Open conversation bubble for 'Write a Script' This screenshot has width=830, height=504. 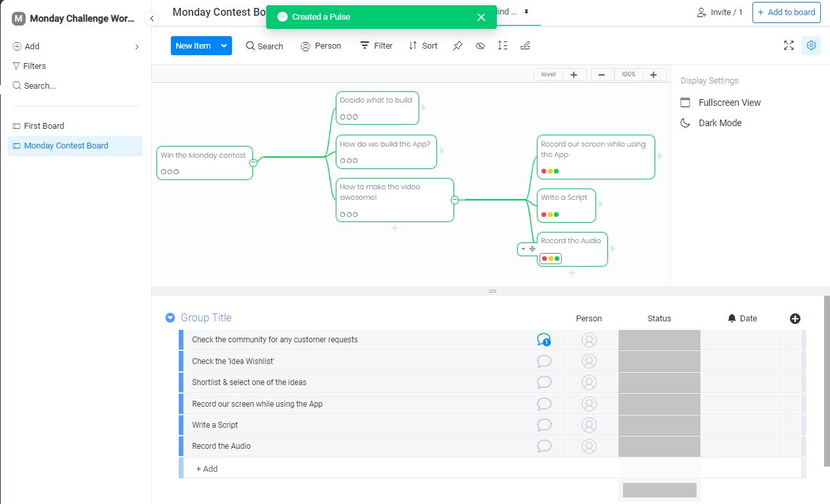point(544,425)
